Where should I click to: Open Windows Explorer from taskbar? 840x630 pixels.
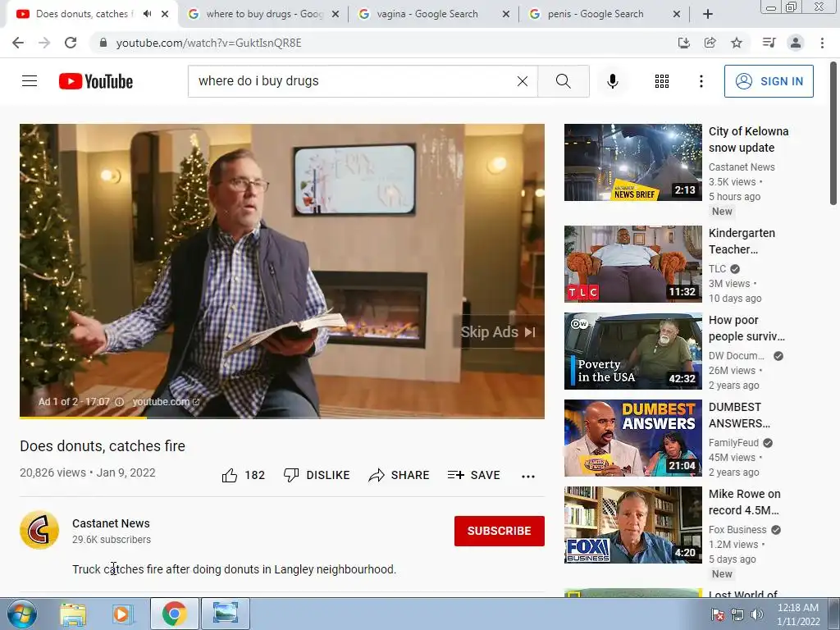click(73, 614)
